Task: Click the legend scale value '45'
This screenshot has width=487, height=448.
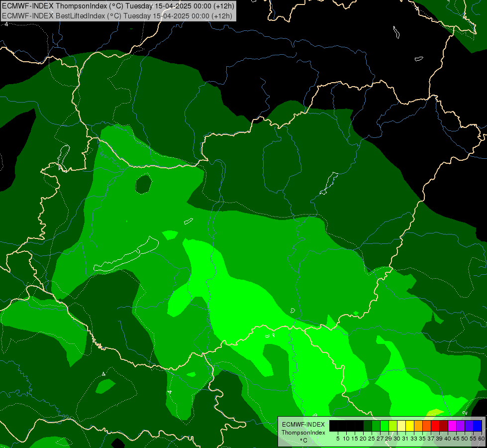Action: click(456, 439)
